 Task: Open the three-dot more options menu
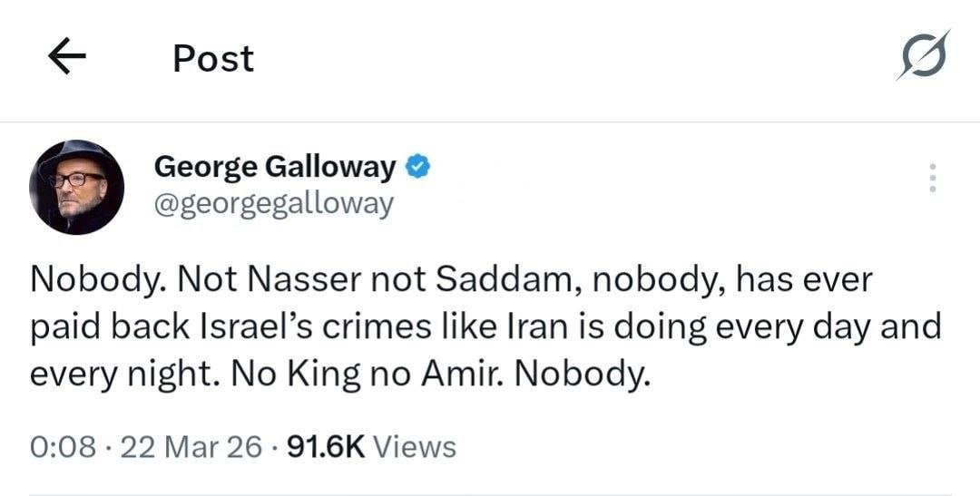(x=931, y=178)
